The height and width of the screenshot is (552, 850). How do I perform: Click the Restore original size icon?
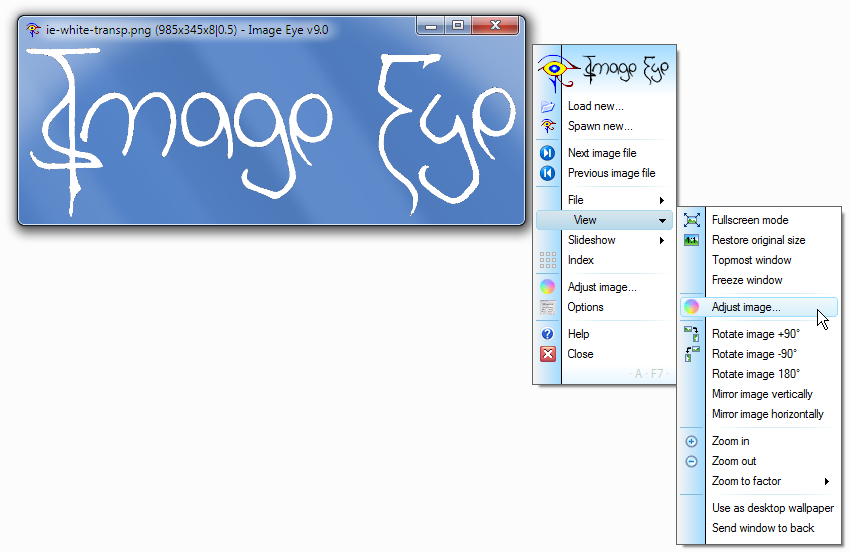pos(692,240)
